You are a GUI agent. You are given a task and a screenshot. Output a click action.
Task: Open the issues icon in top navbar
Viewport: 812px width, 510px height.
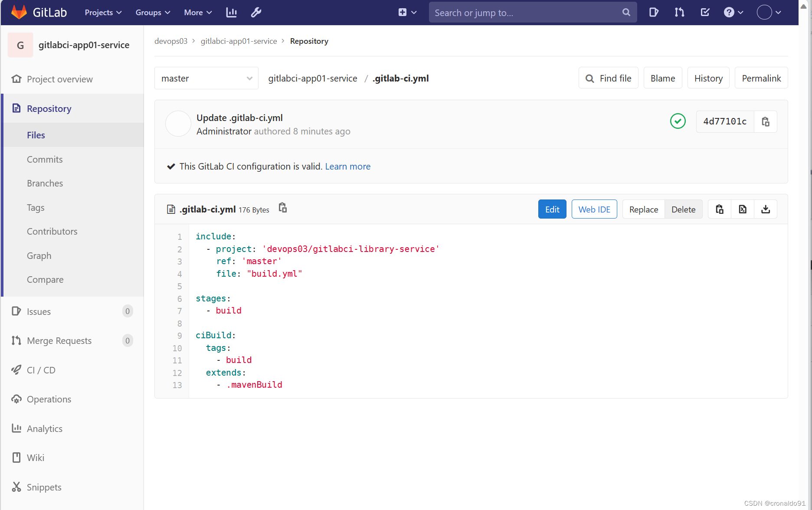(x=654, y=12)
